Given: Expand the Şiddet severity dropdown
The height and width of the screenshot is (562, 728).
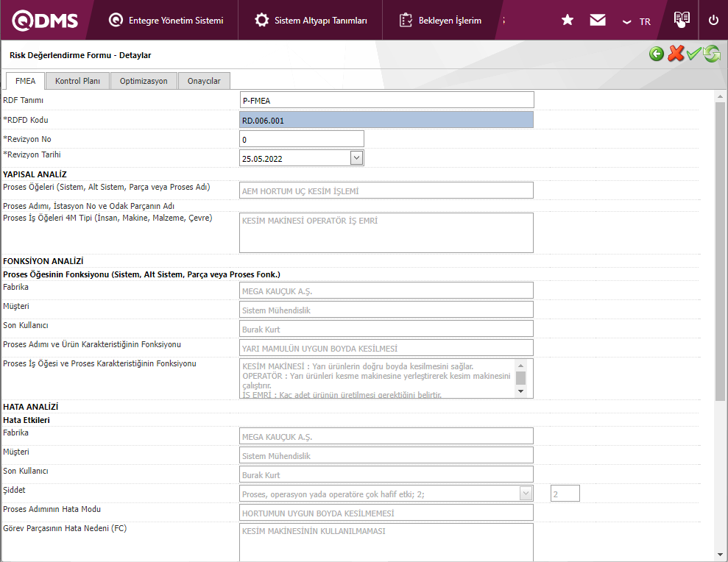Looking at the screenshot, I should [526, 494].
